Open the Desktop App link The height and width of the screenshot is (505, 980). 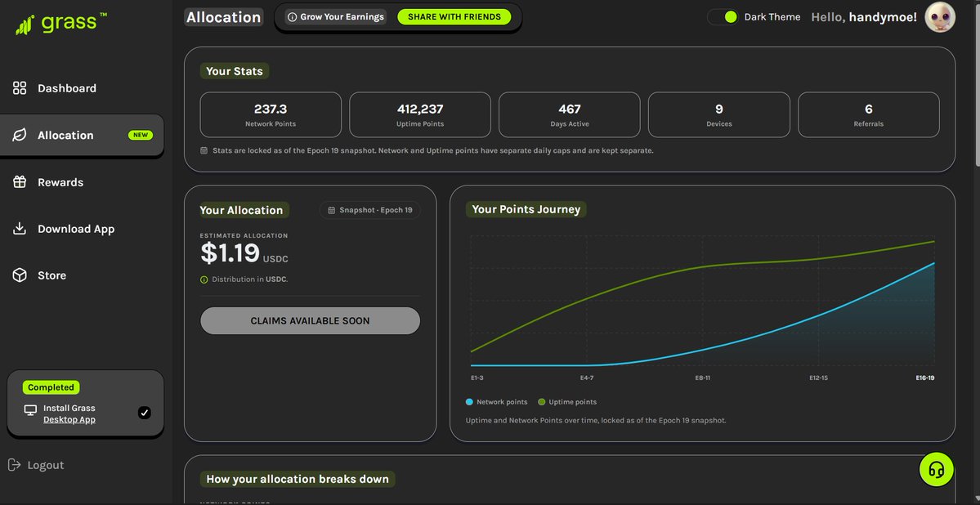pos(69,419)
